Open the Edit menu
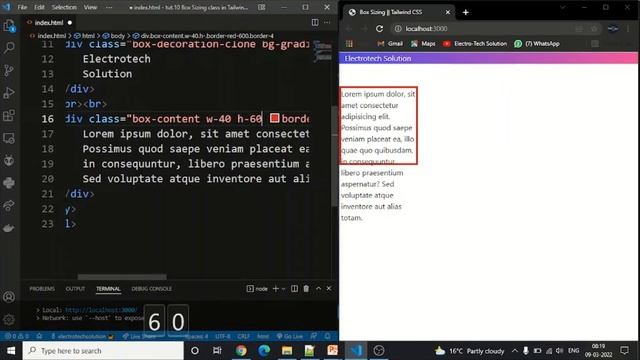640x360 pixels. 39,7
